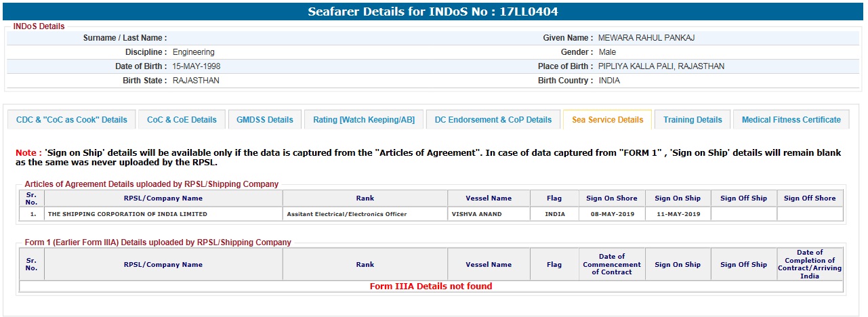The width and height of the screenshot is (868, 317).
Task: Select the Sea Service Details tab
Action: point(607,120)
